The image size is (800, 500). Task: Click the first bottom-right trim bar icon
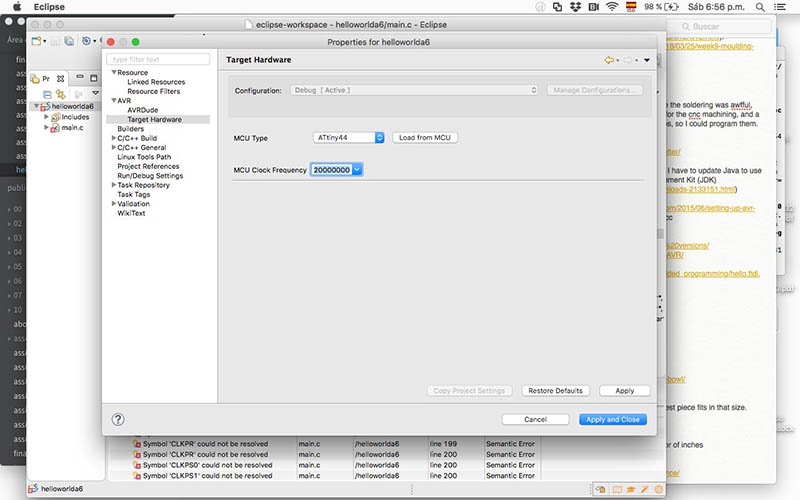coord(601,489)
